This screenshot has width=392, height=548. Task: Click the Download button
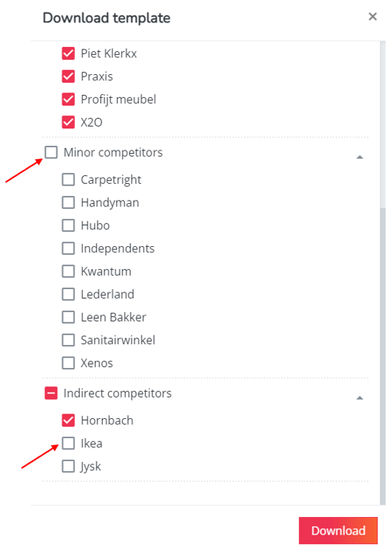pos(338,530)
